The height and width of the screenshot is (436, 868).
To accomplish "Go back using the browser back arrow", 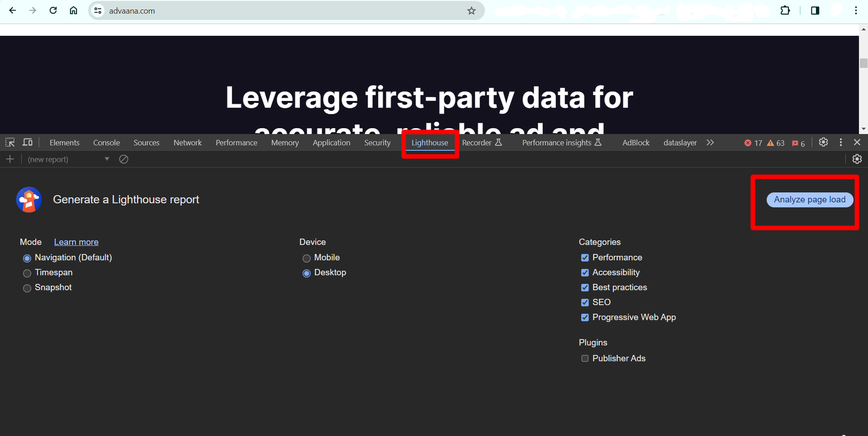I will (x=12, y=10).
